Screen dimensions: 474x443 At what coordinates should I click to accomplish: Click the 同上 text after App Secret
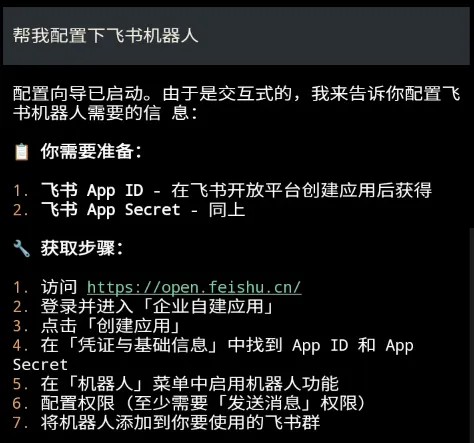[x=227, y=210]
